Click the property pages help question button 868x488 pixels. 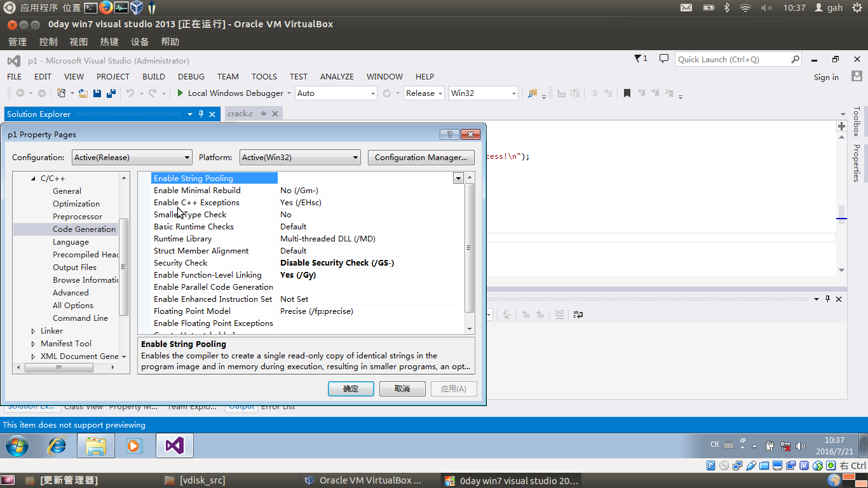click(x=449, y=135)
